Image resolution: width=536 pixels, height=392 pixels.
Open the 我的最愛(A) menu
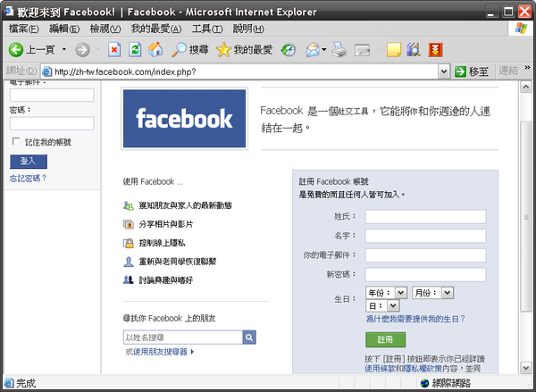pyautogui.click(x=156, y=29)
